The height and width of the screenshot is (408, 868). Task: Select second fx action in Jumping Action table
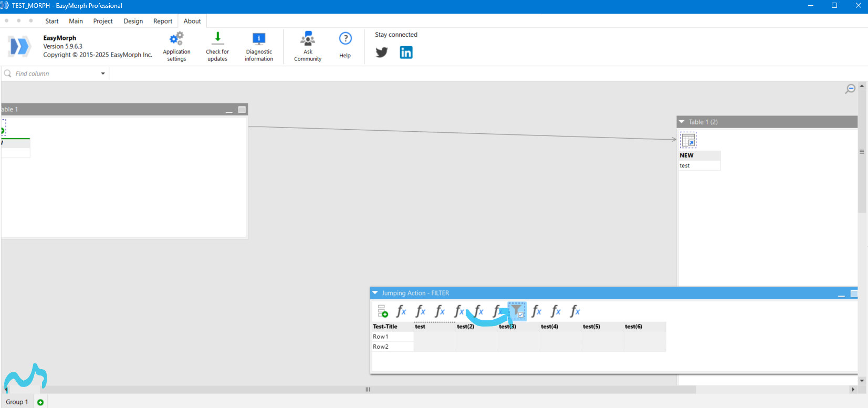[421, 311]
